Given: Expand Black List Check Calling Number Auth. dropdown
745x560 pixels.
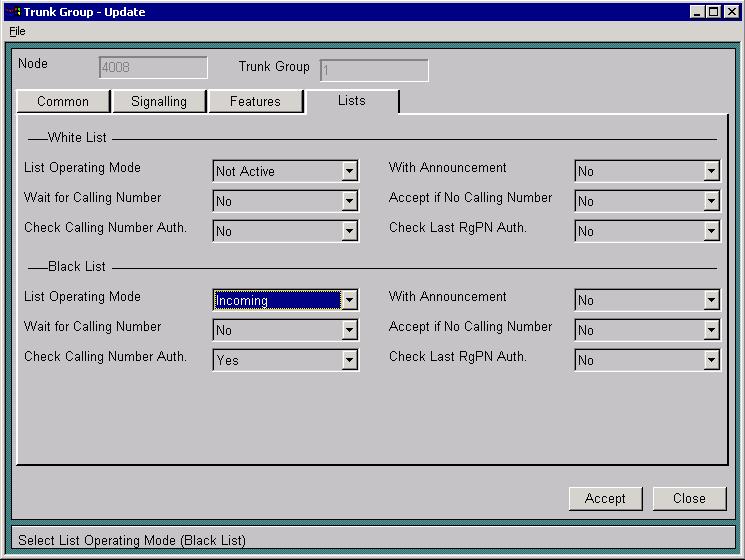Looking at the screenshot, I should point(349,360).
